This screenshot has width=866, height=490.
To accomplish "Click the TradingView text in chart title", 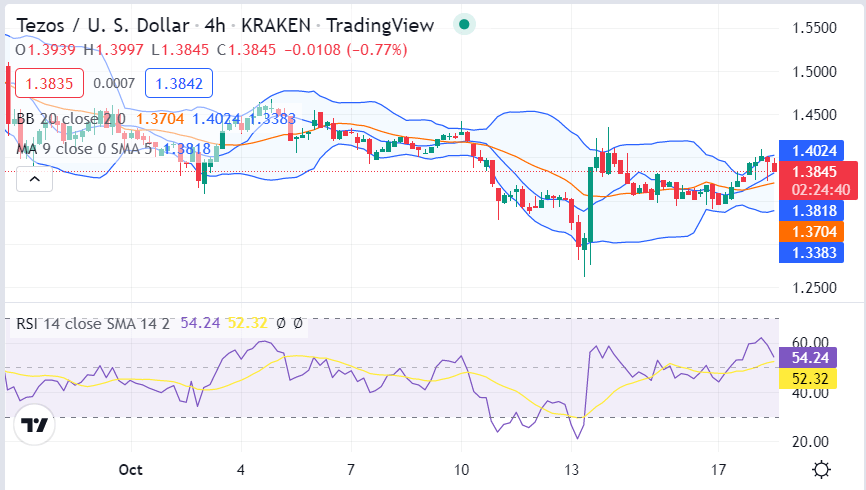I will [x=380, y=25].
